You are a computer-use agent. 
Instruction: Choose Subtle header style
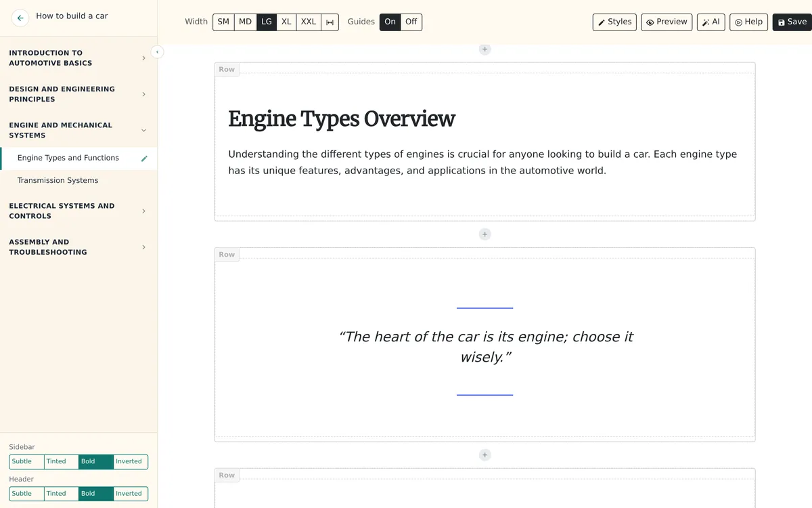pos(26,494)
